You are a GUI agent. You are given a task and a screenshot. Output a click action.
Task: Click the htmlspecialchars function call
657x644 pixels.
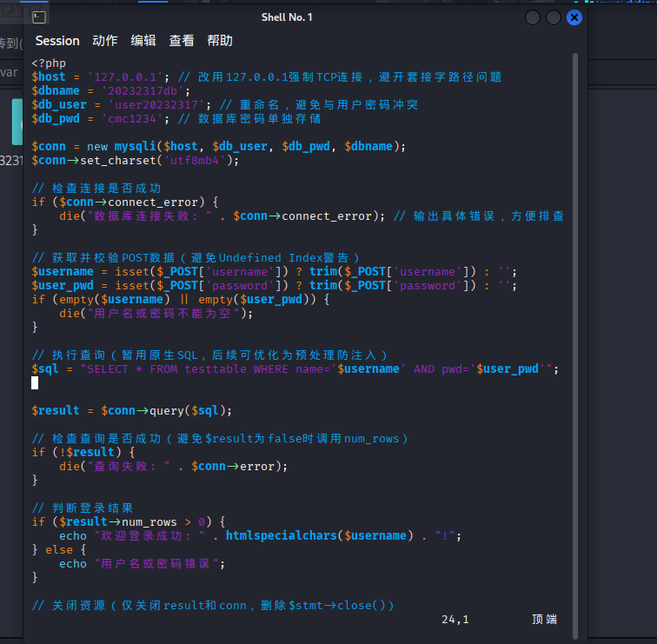pos(320,536)
